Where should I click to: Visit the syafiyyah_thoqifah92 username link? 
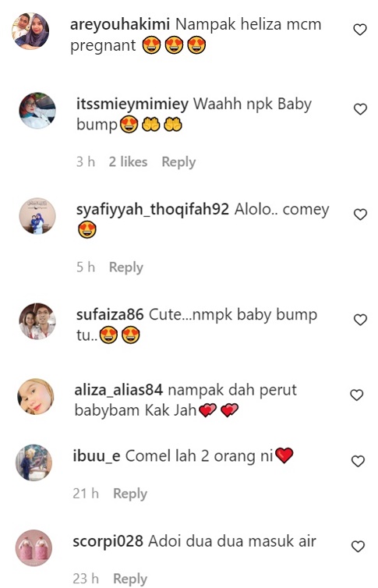point(153,210)
